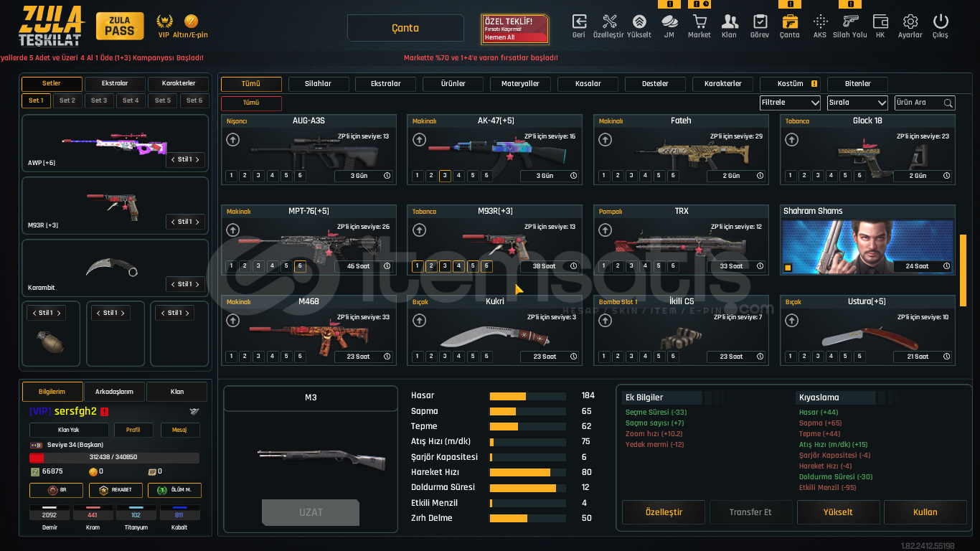
Task: Open the Görev tasks icon
Action: (759, 22)
